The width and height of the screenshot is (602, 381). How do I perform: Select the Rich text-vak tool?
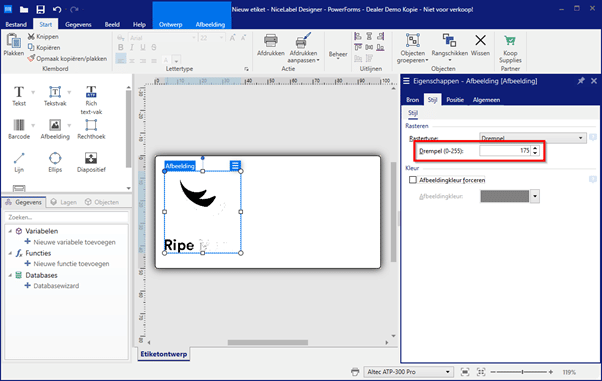[91, 100]
